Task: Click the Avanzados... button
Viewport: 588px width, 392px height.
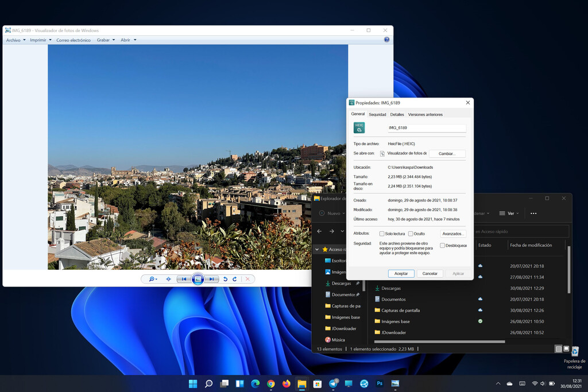Action: click(x=453, y=234)
